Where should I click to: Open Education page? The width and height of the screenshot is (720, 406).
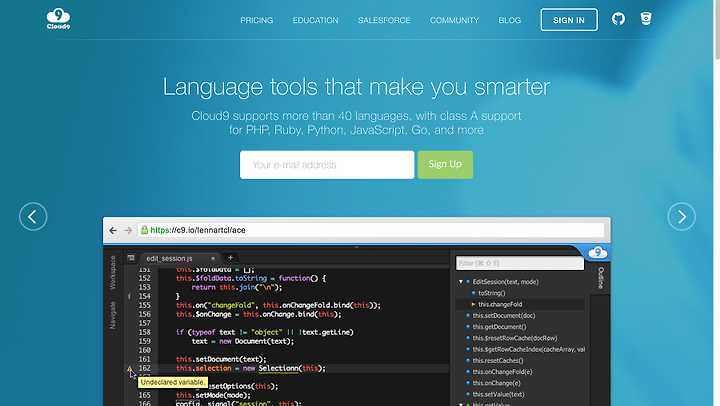coord(315,20)
